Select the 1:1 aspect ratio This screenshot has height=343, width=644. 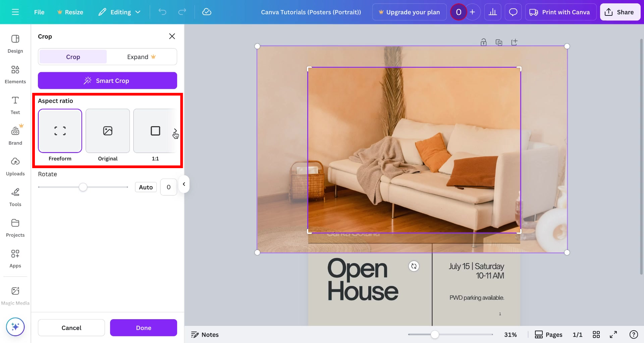click(155, 131)
